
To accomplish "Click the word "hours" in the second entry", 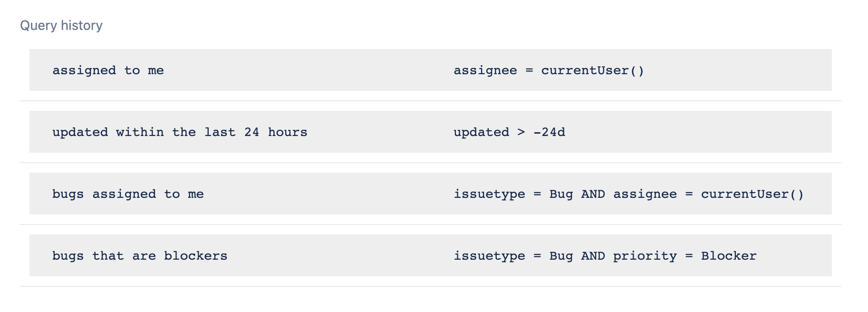I will 288,132.
